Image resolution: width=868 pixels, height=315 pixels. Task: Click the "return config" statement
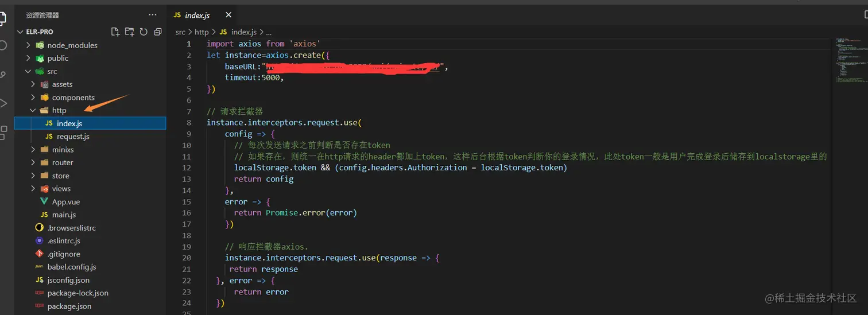(x=263, y=179)
